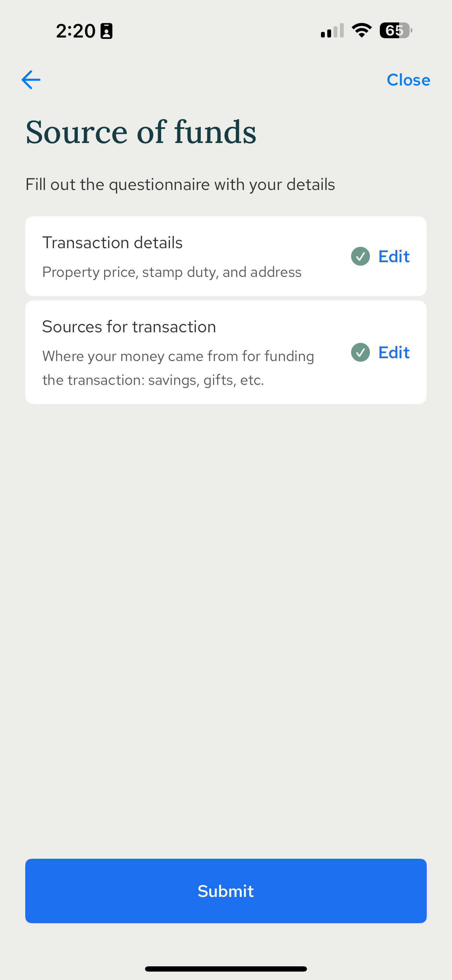Select the Sources for transaction title
The width and height of the screenshot is (452, 980).
(x=129, y=327)
